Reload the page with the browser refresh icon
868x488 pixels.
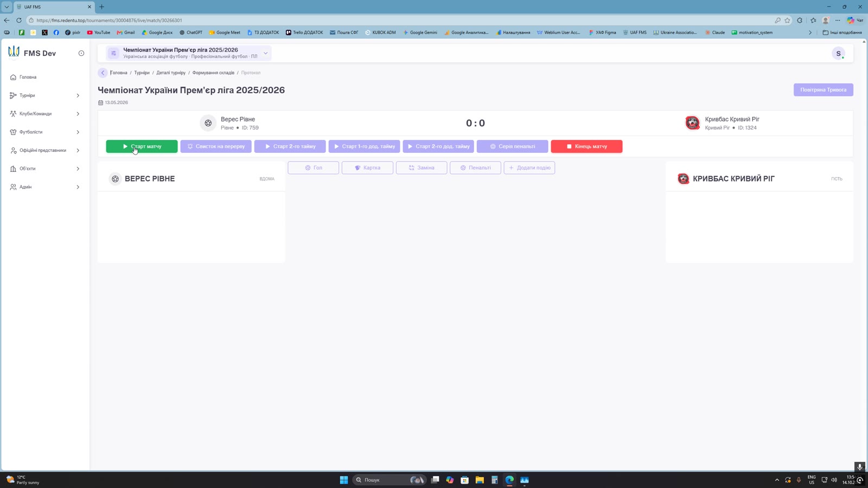click(x=19, y=20)
